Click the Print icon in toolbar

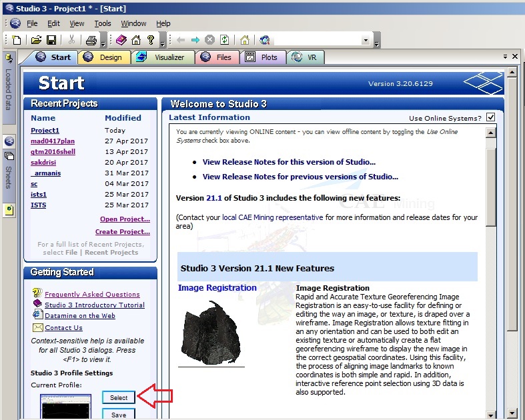point(91,41)
